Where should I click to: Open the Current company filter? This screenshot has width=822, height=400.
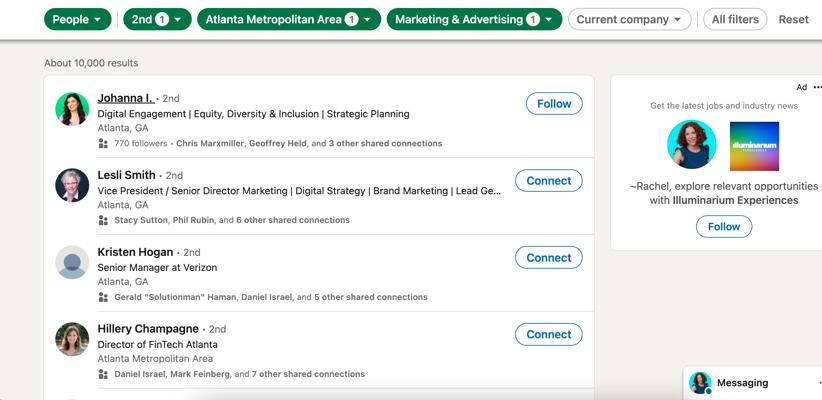[630, 19]
